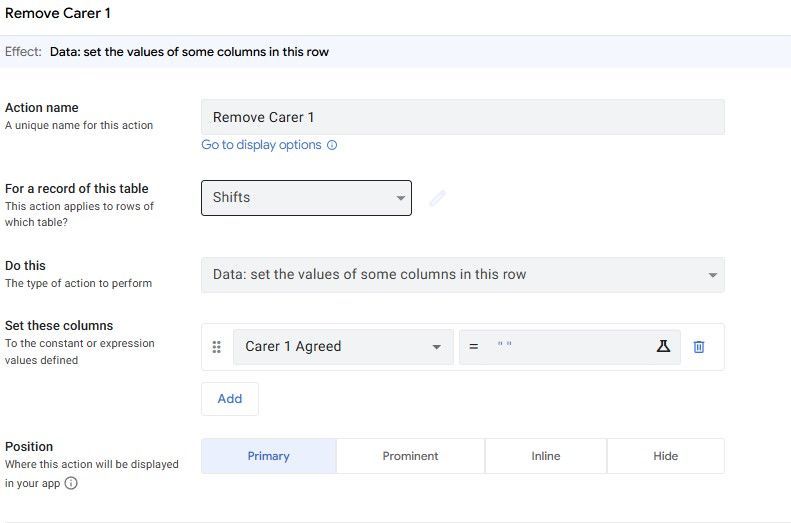Click the Action name input field

click(x=463, y=117)
